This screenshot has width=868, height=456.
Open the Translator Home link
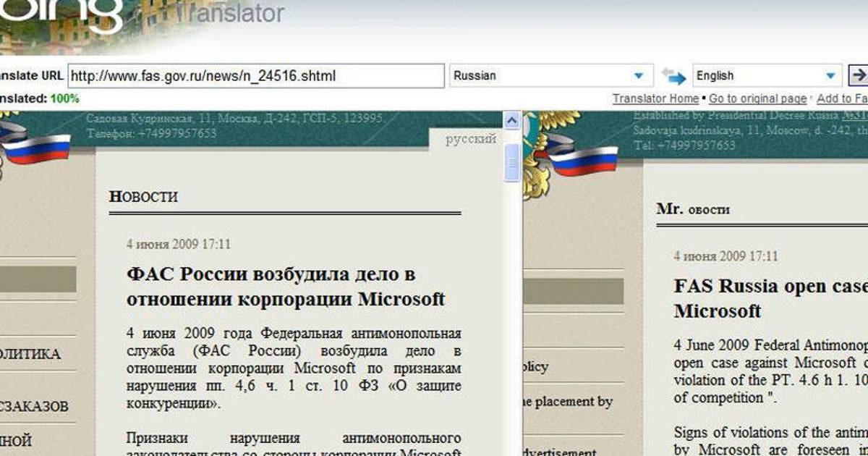coord(655,98)
